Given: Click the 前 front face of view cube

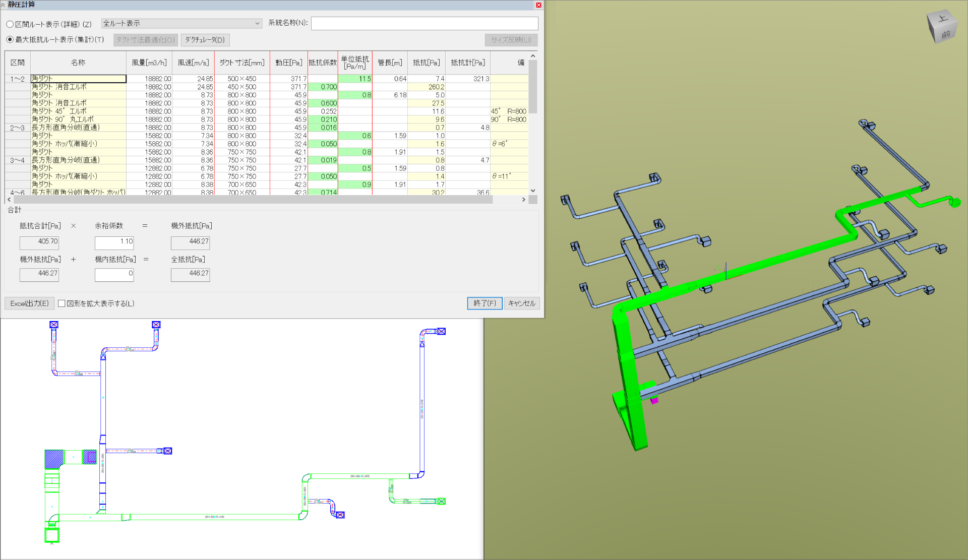Looking at the screenshot, I should (x=945, y=34).
